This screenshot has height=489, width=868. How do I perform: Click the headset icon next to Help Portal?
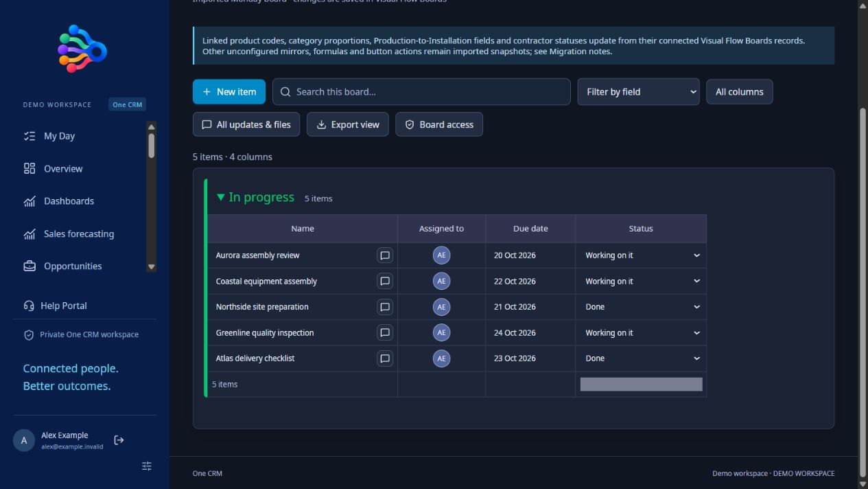point(29,306)
